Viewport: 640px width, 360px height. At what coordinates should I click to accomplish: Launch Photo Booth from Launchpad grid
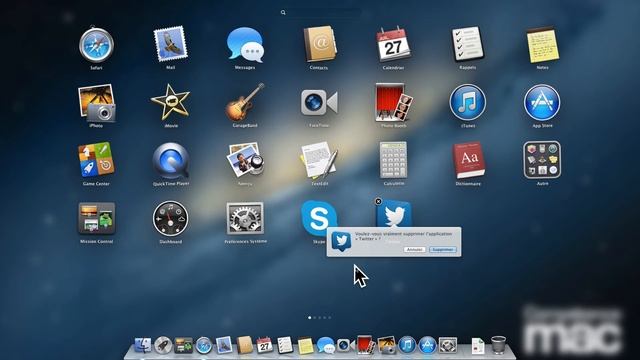[393, 102]
